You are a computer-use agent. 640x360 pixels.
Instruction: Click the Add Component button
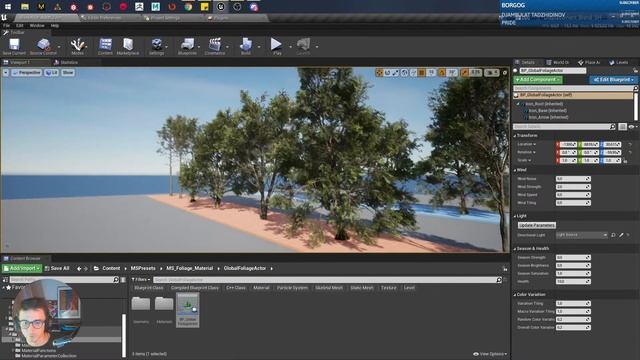[538, 80]
